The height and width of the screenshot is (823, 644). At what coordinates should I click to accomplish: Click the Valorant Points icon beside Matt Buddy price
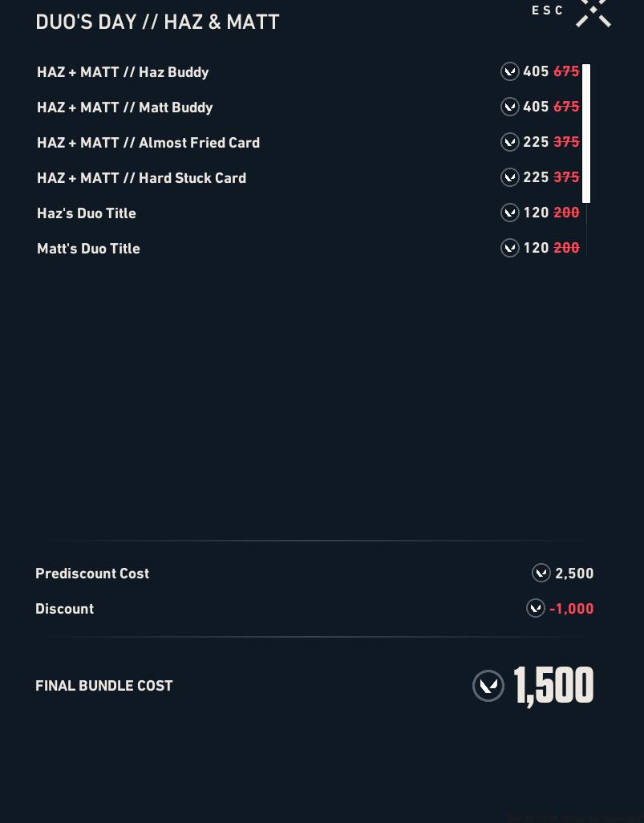point(510,107)
